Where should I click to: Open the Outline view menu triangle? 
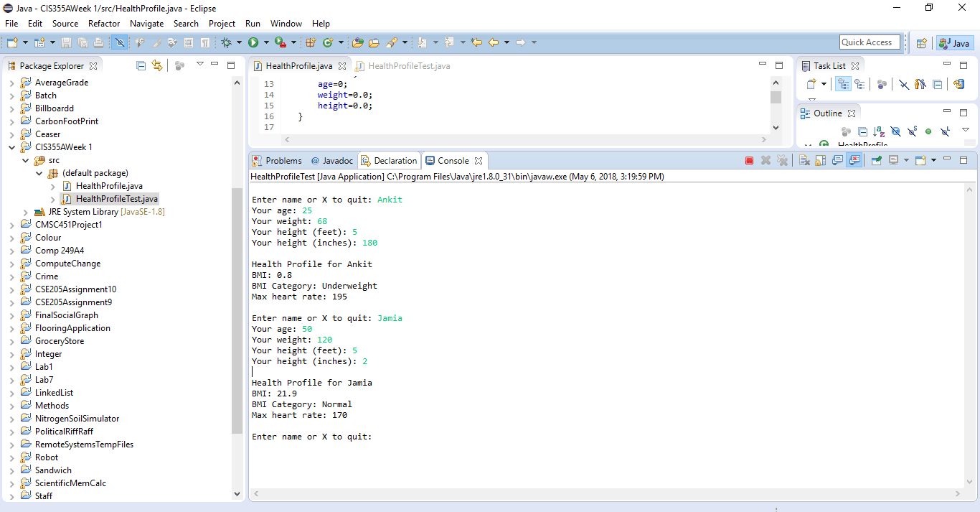[x=966, y=130]
